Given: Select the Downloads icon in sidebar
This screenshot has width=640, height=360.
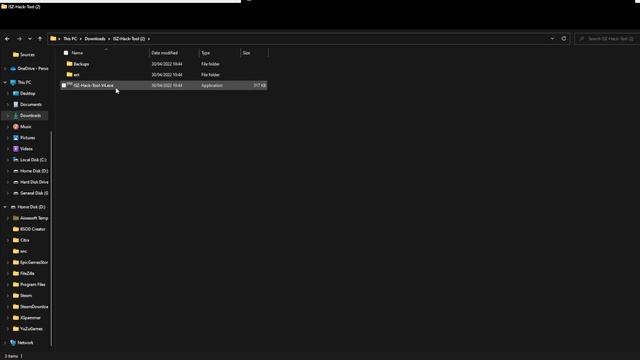Looking at the screenshot, I should pyautogui.click(x=16, y=116).
